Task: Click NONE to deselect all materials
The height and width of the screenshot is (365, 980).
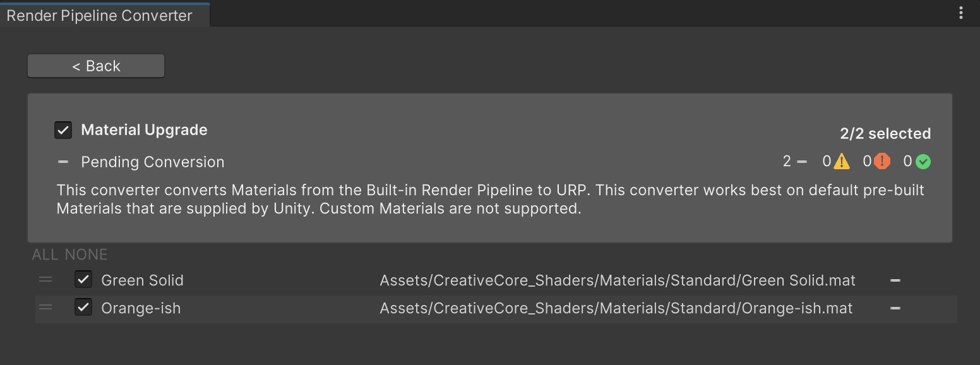Action: pyautogui.click(x=87, y=254)
